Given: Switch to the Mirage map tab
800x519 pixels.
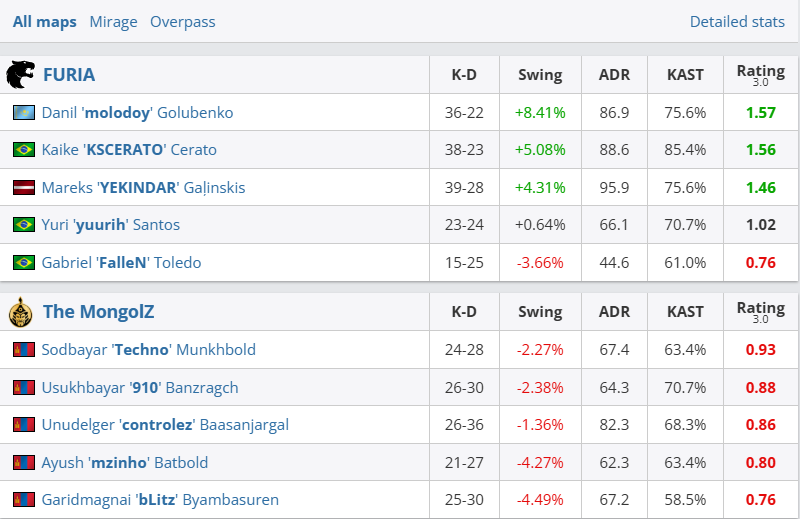Looking at the screenshot, I should tap(113, 22).
